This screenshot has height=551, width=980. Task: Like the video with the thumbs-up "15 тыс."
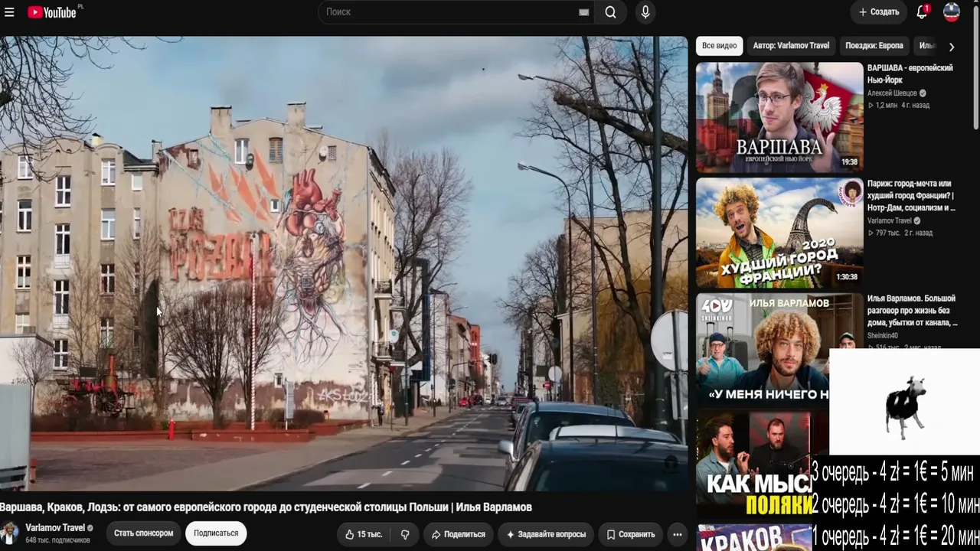coord(363,534)
